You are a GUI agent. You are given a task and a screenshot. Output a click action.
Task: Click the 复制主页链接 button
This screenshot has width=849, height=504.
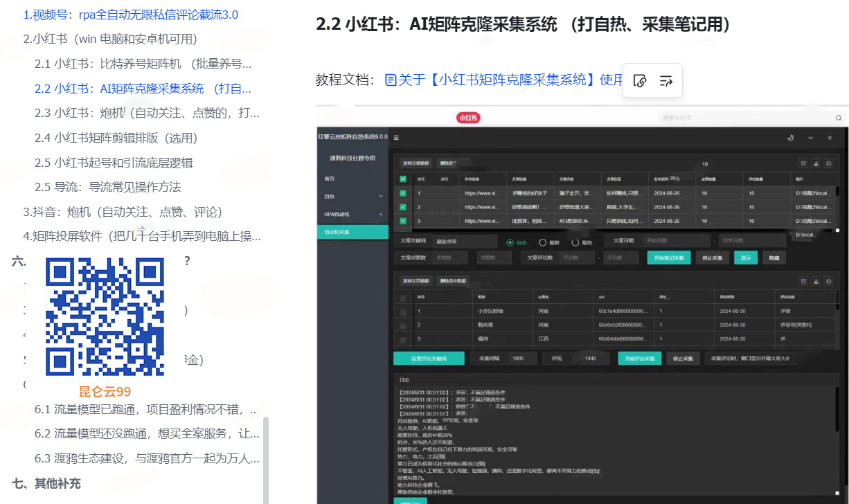[x=415, y=281]
